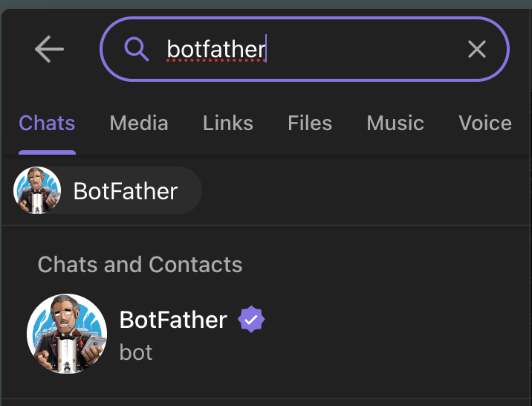Click the back arrow to exit search

coord(49,50)
